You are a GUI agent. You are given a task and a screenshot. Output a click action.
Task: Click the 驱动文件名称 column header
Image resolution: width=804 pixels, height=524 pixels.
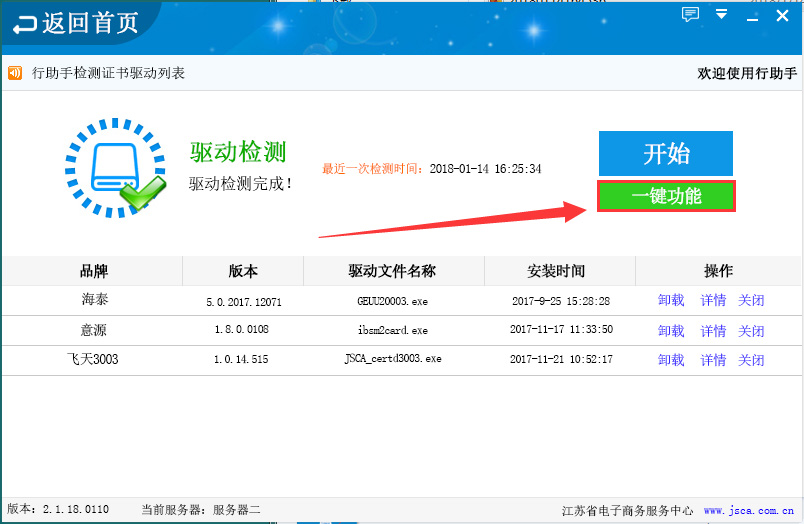point(392,271)
